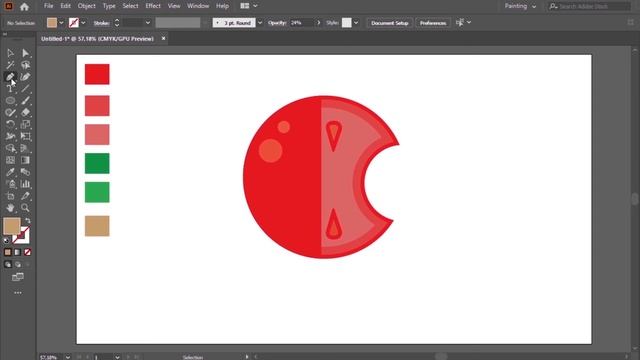
Task: Select the Lasso tool
Action: 25,65
